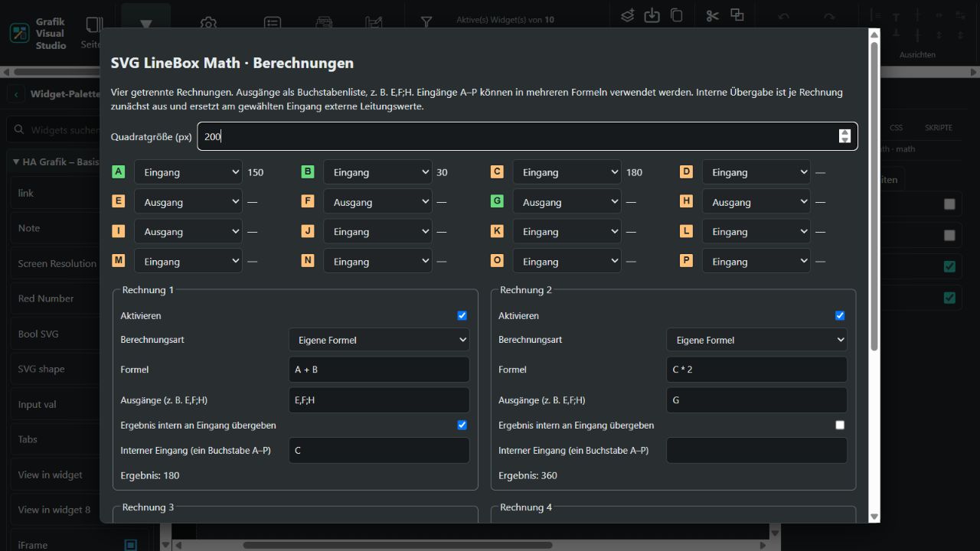Click the copy pages icon in toolbar
Image resolution: width=980 pixels, height=551 pixels.
coord(676,15)
